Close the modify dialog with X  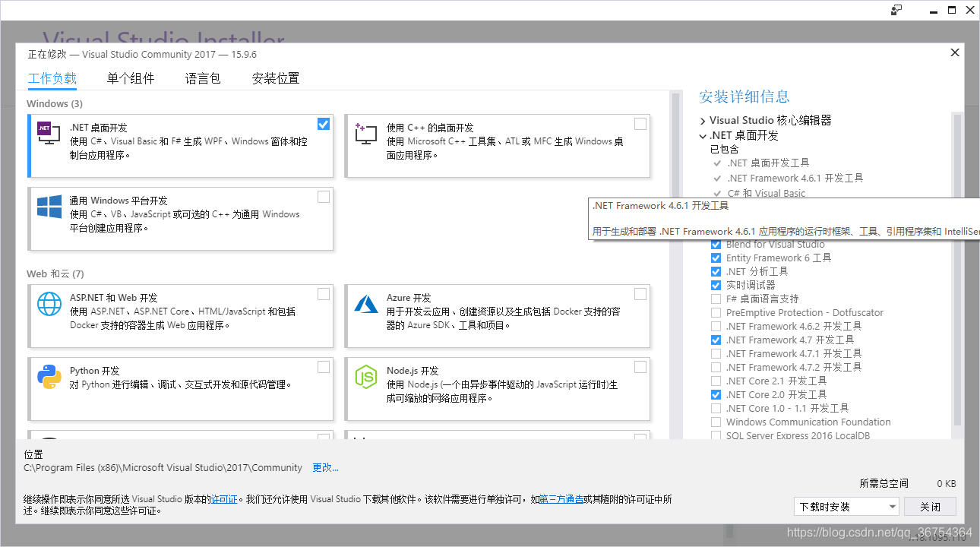[x=955, y=52]
